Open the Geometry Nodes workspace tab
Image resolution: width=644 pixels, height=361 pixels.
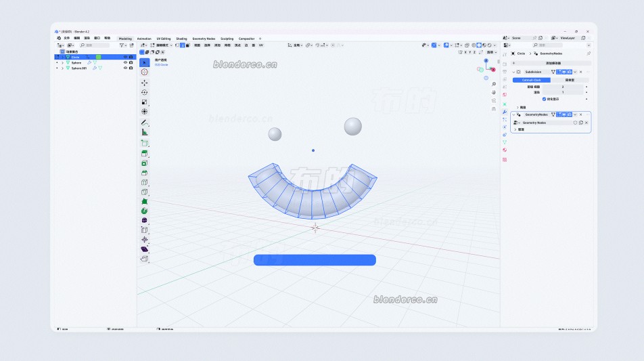coord(204,39)
